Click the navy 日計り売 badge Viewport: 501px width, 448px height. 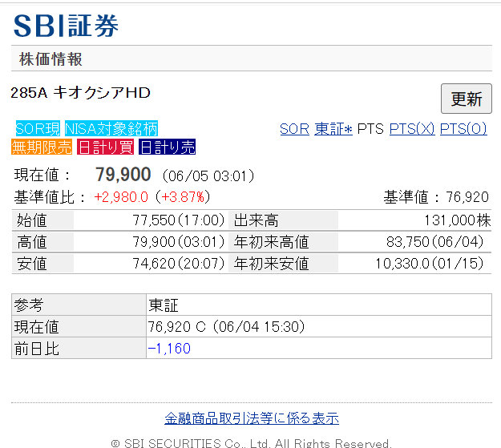pyautogui.click(x=167, y=147)
